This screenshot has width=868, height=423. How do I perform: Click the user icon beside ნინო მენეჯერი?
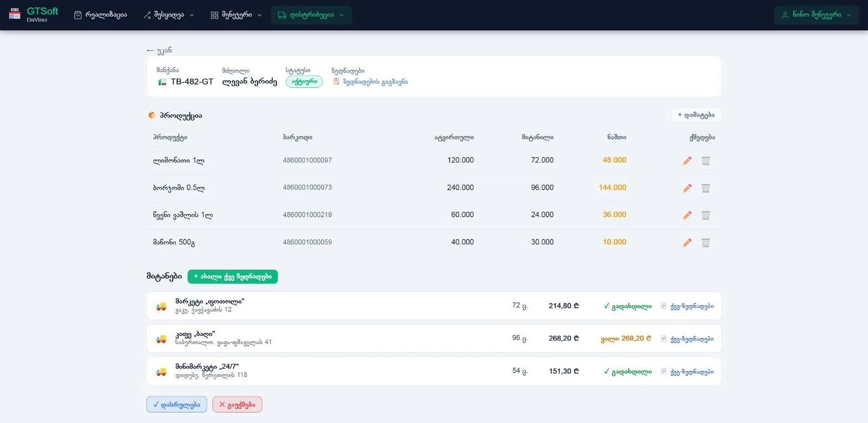click(784, 15)
